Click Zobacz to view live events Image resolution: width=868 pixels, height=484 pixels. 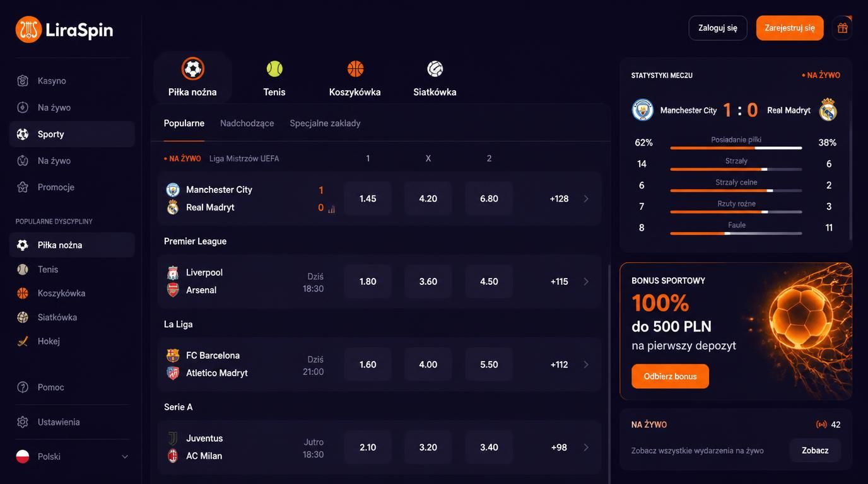click(815, 451)
